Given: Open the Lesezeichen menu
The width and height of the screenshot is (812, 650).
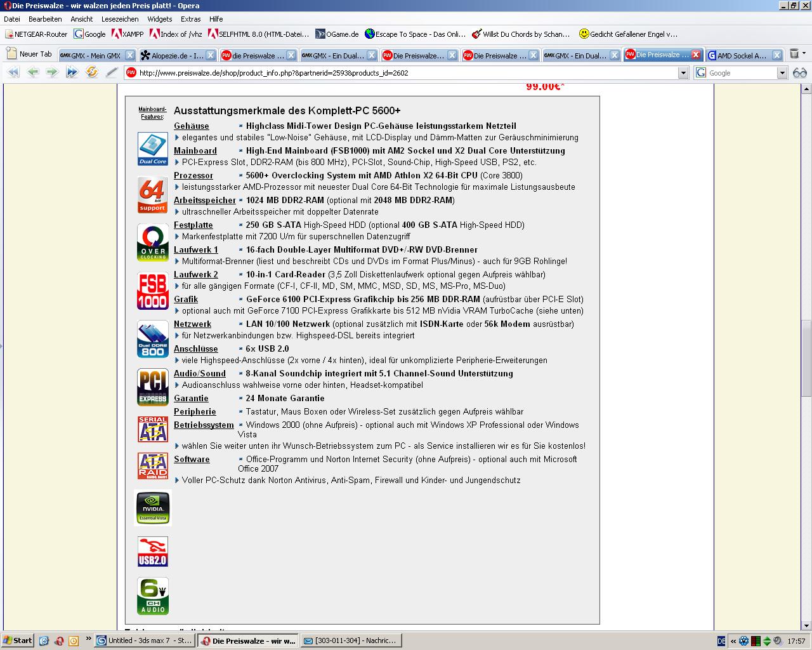Looking at the screenshot, I should (120, 19).
